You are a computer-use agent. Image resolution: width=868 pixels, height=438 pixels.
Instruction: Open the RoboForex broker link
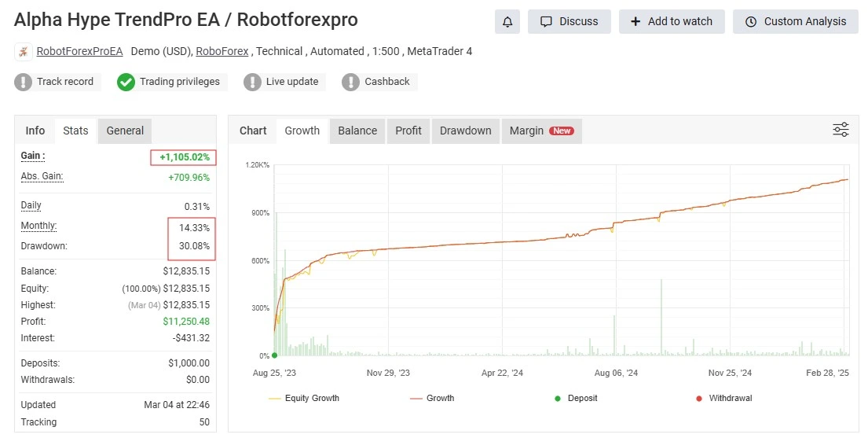222,51
